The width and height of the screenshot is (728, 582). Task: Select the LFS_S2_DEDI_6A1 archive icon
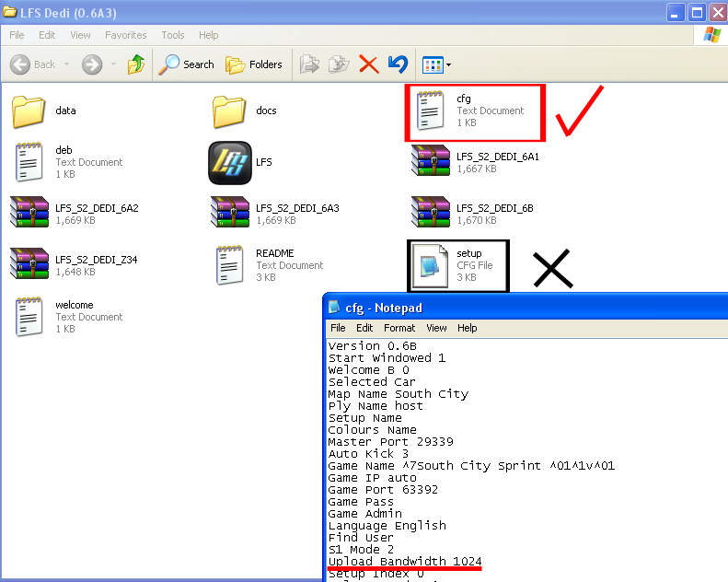coord(431,161)
